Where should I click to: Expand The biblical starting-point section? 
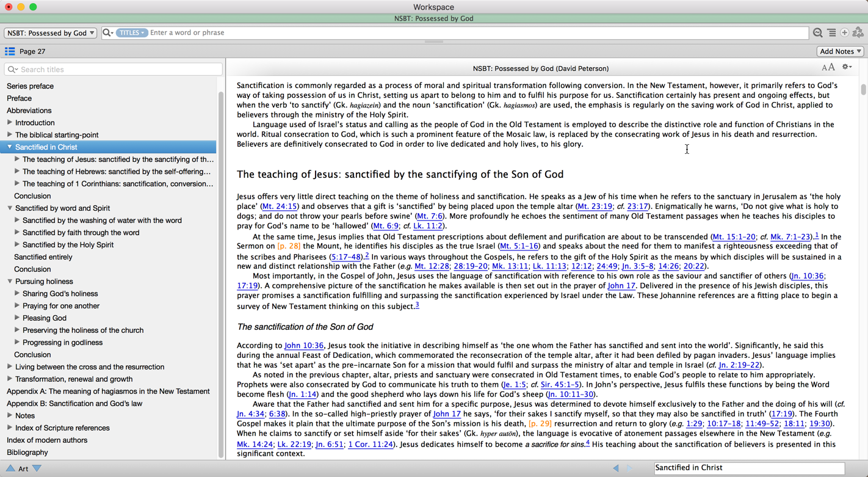pos(9,134)
